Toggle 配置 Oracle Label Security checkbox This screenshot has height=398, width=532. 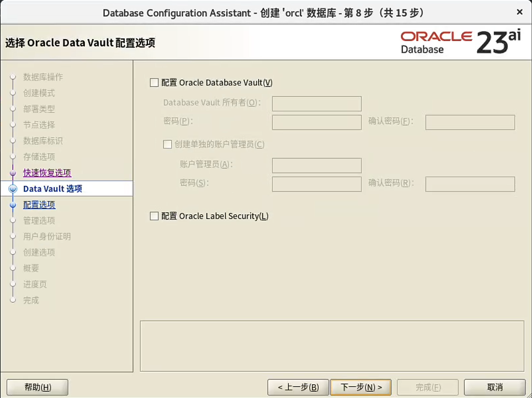tap(154, 216)
